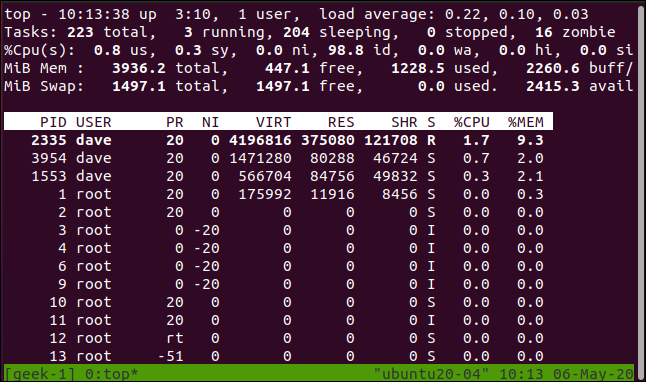The width and height of the screenshot is (646, 382).
Task: Select the rt priority process 12 row
Action: pyautogui.click(x=279, y=338)
